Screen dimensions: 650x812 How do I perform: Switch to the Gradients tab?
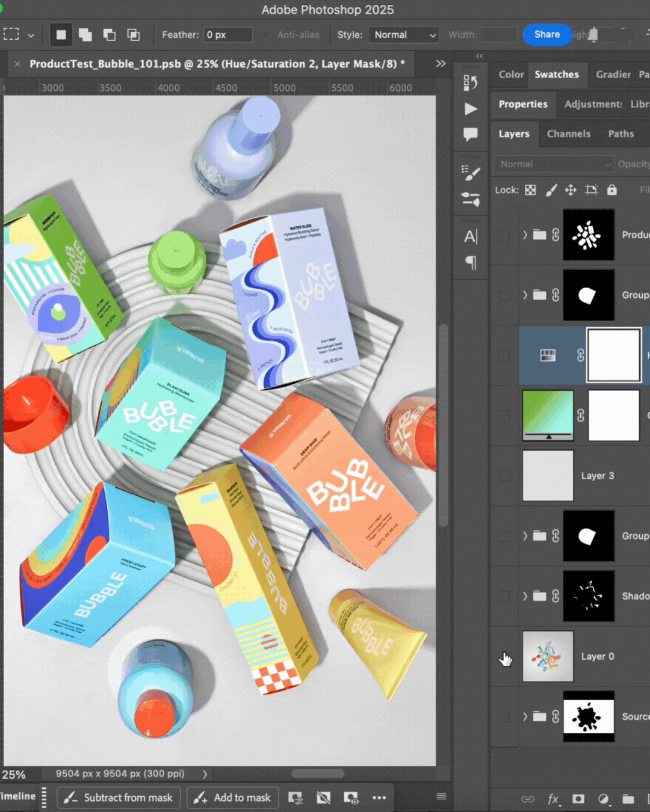click(613, 75)
